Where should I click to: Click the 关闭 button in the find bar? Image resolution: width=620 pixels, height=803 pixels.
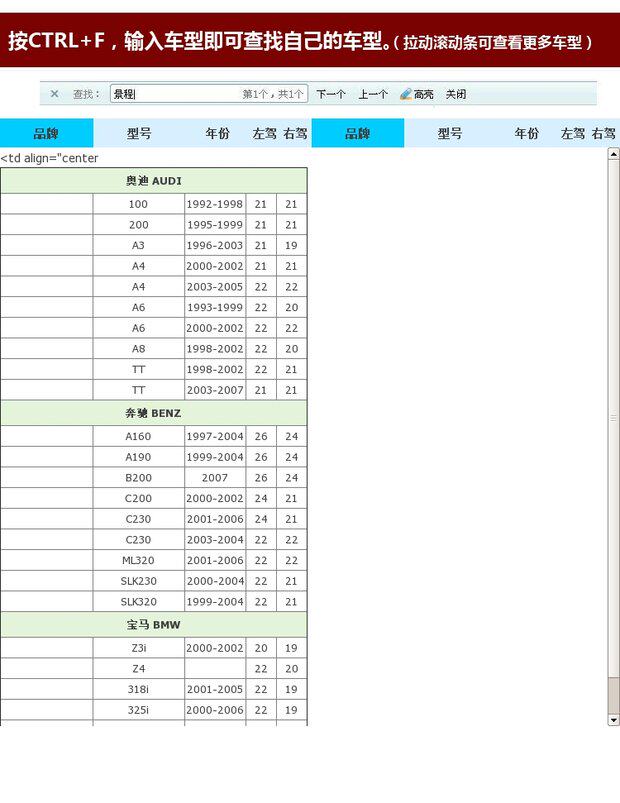(x=456, y=94)
